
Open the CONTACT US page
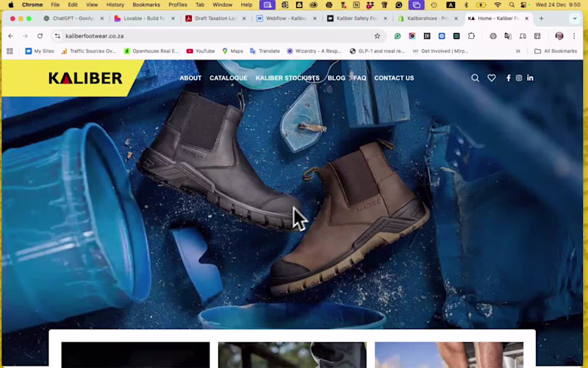pos(394,78)
